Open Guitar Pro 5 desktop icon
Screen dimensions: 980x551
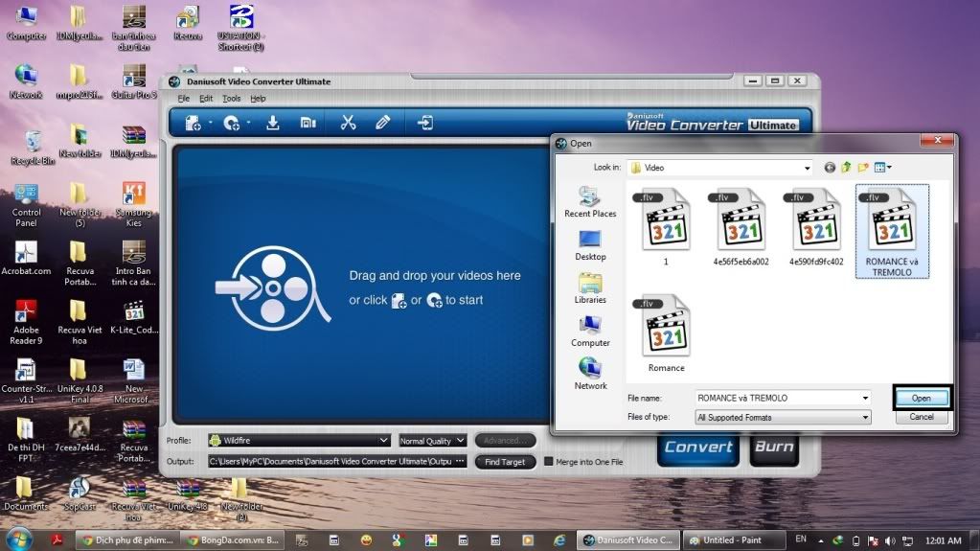click(134, 82)
